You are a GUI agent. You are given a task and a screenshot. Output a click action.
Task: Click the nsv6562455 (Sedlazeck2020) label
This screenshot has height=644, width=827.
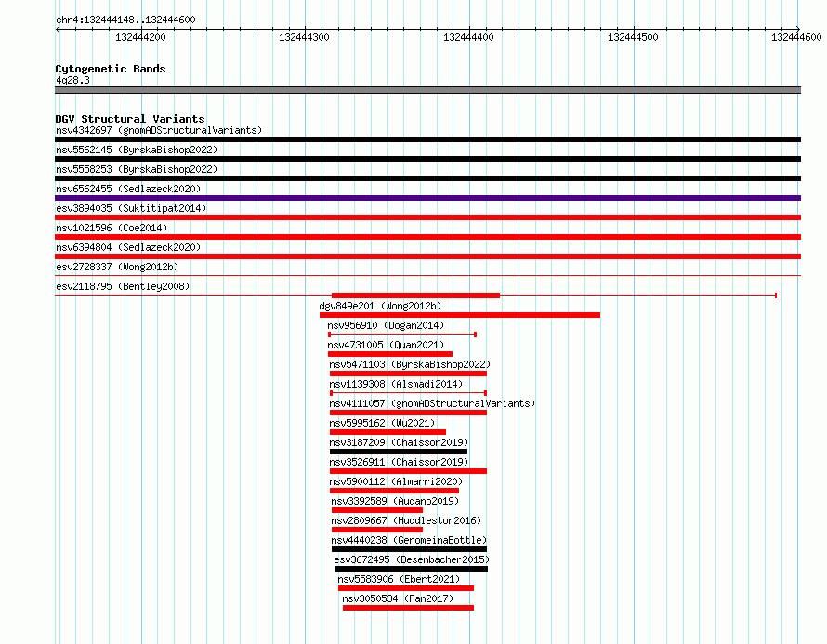(128, 189)
